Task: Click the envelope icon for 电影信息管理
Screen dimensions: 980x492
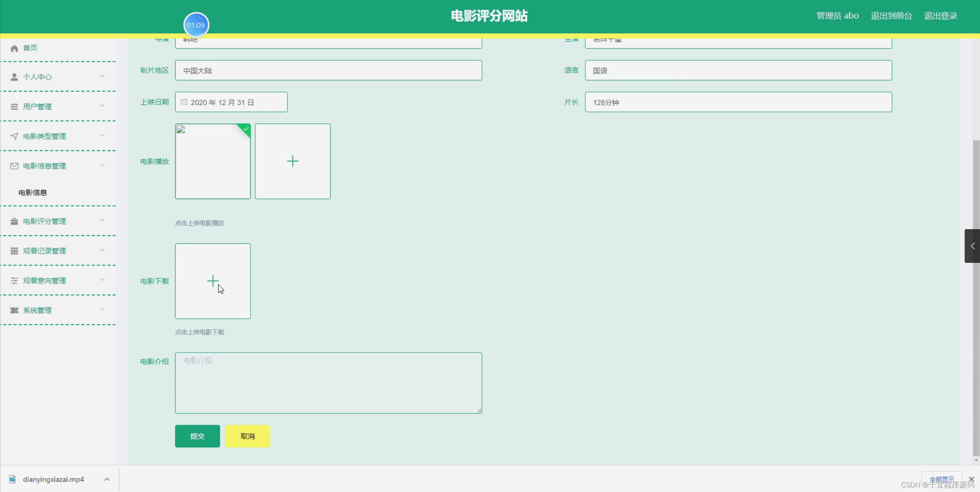Action: [x=14, y=166]
